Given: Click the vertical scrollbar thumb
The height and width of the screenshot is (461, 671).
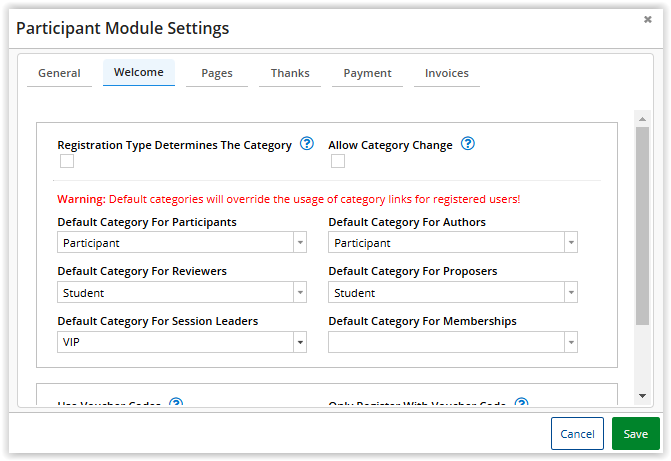Looking at the screenshot, I should 642,226.
